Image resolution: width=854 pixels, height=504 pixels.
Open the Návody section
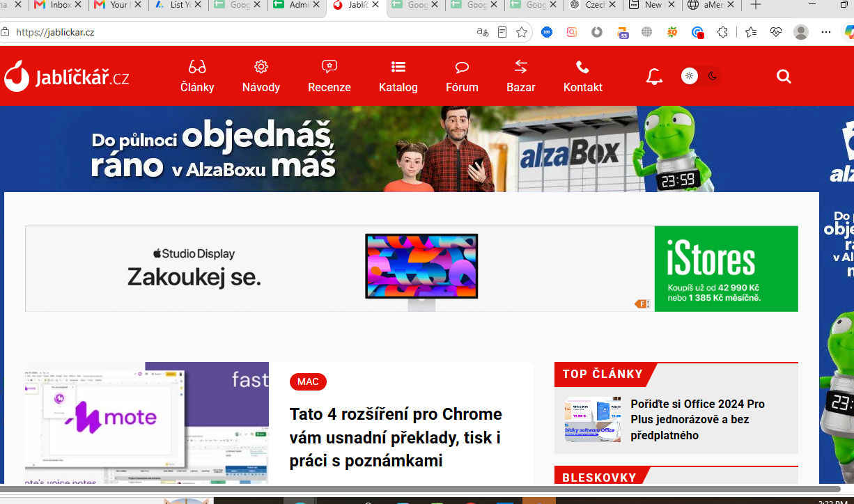point(261,76)
